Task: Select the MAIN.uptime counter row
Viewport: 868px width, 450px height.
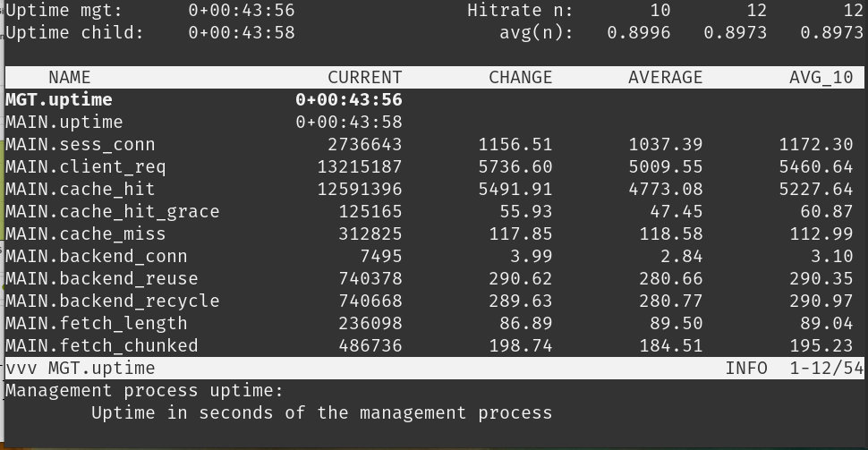Action: click(64, 123)
